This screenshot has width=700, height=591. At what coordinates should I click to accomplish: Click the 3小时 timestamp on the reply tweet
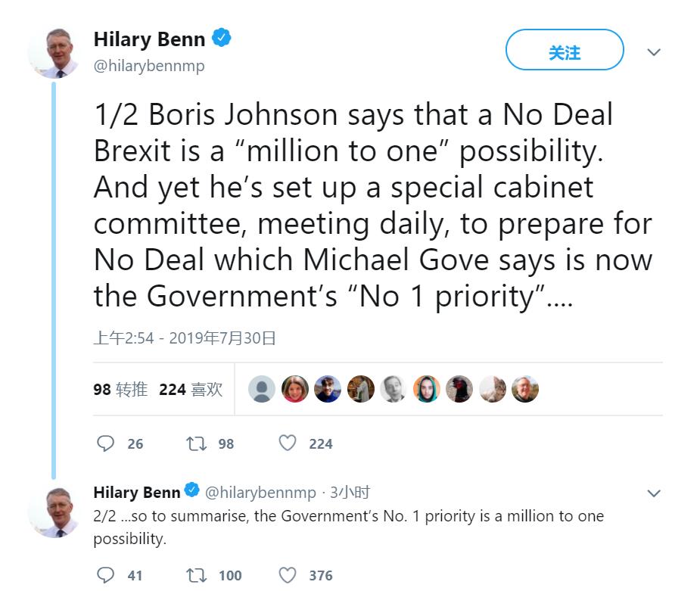pyautogui.click(x=350, y=493)
